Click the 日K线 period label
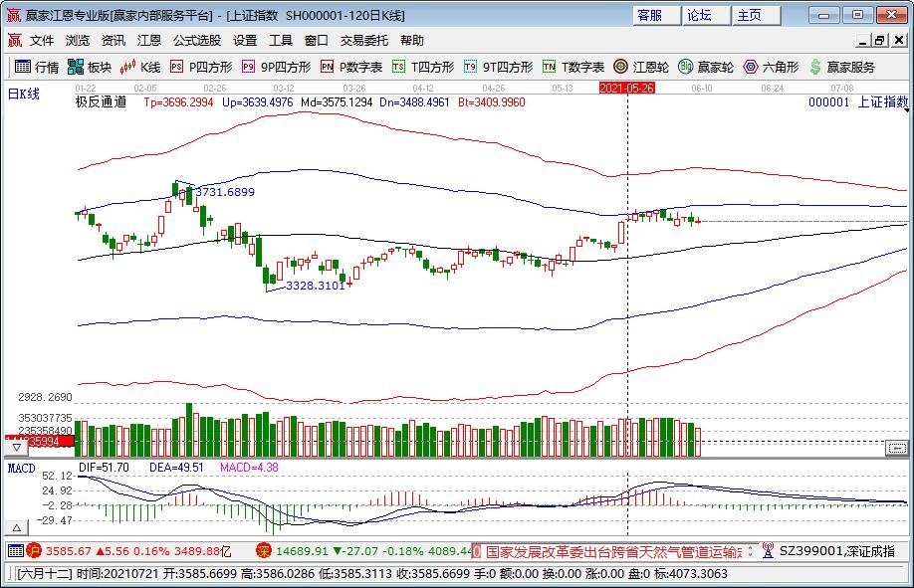This screenshot has width=914, height=588. coord(23,94)
